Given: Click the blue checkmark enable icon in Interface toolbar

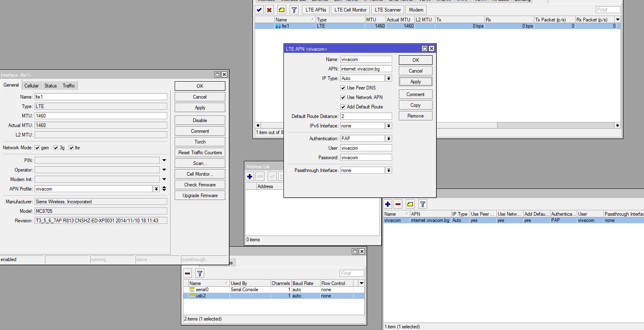Looking at the screenshot, I should pos(259,10).
